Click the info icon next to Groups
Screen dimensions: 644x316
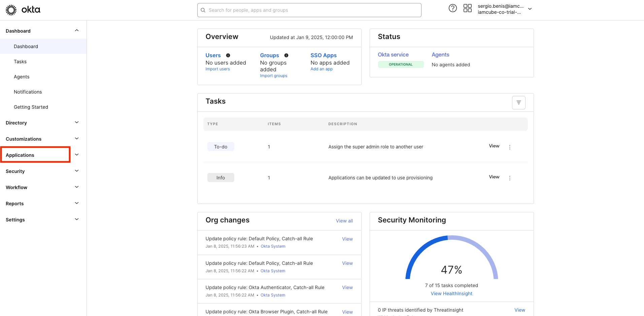286,56
